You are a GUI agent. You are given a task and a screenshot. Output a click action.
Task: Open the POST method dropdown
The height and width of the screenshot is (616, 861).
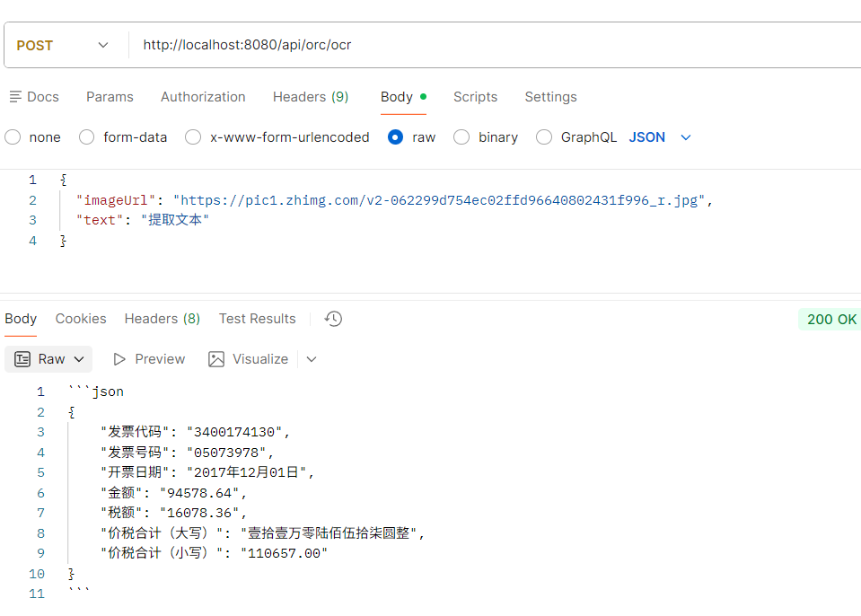pyautogui.click(x=63, y=45)
